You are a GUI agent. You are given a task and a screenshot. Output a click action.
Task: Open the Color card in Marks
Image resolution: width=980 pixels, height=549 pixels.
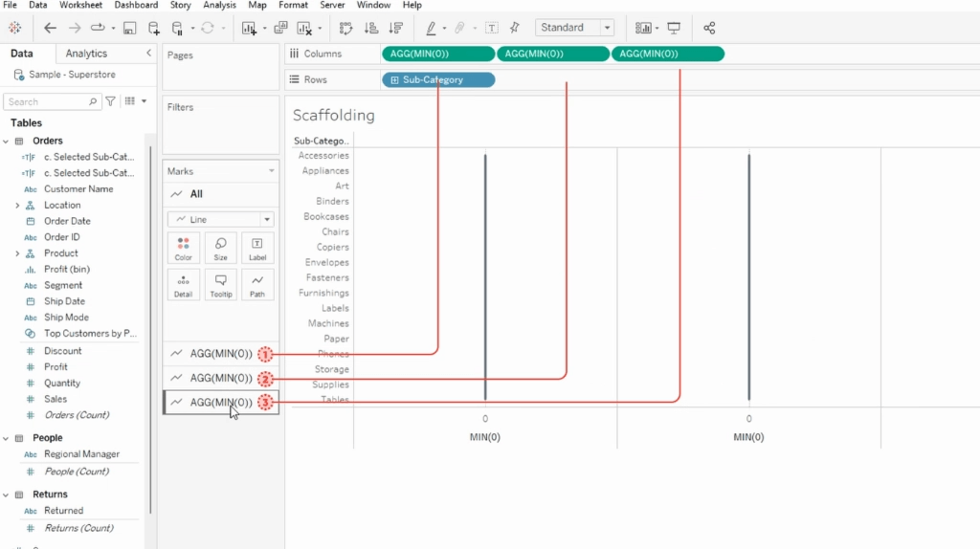coord(183,248)
